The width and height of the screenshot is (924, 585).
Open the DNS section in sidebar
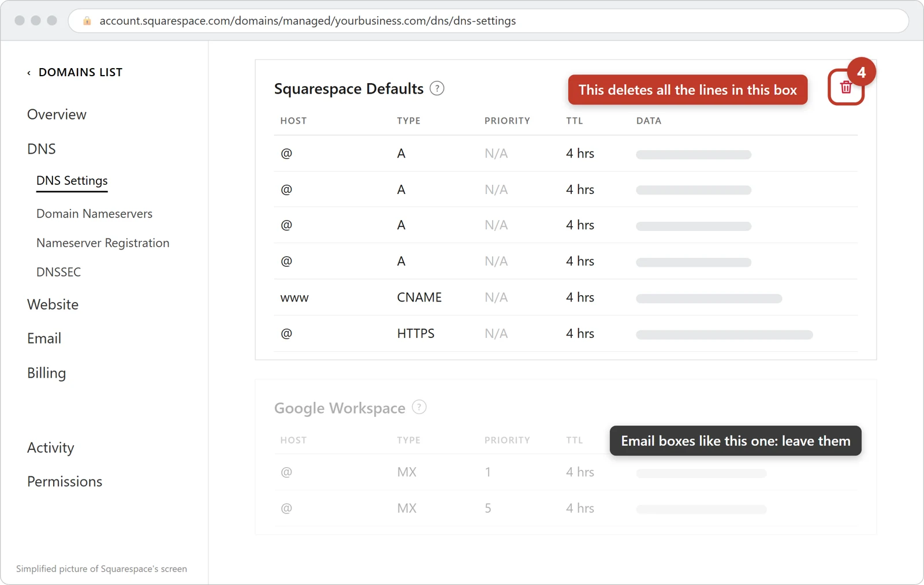click(42, 149)
